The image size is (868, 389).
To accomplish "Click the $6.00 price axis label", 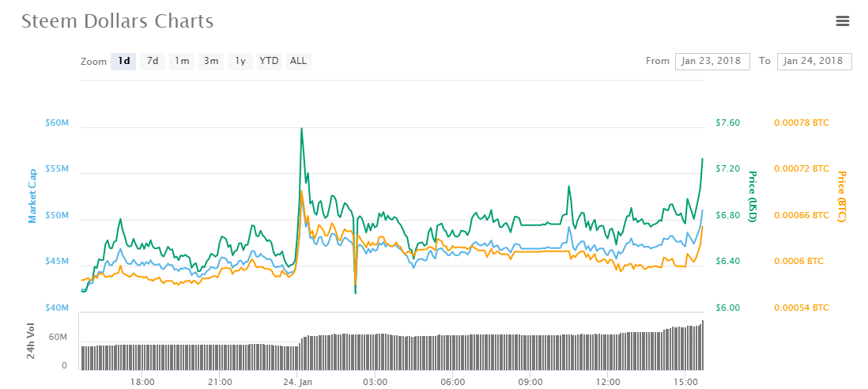I will [727, 308].
